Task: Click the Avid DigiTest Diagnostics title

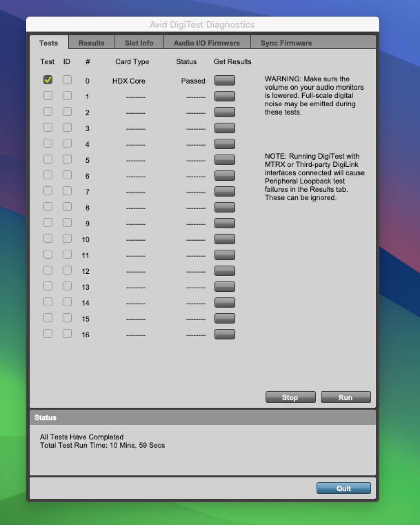Action: click(202, 25)
